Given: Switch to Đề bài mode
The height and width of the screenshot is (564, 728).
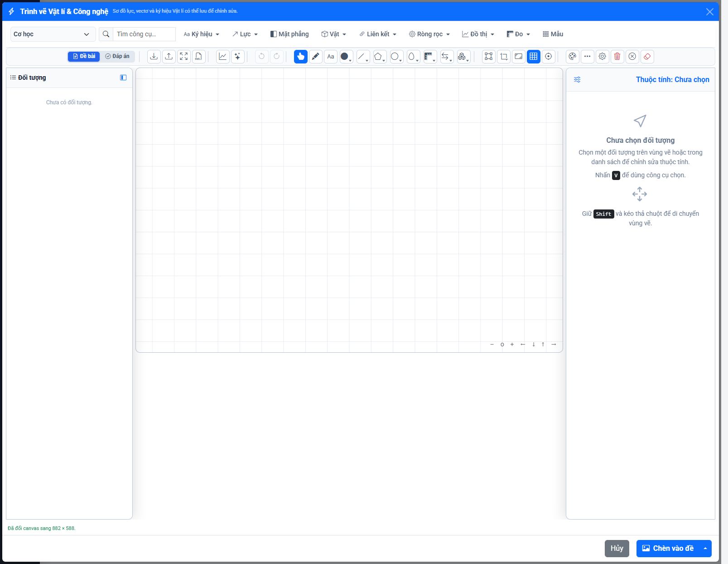Looking at the screenshot, I should pyautogui.click(x=84, y=56).
